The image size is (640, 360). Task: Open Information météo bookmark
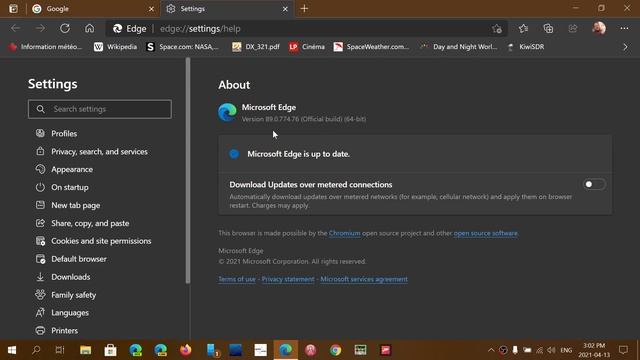pyautogui.click(x=45, y=47)
